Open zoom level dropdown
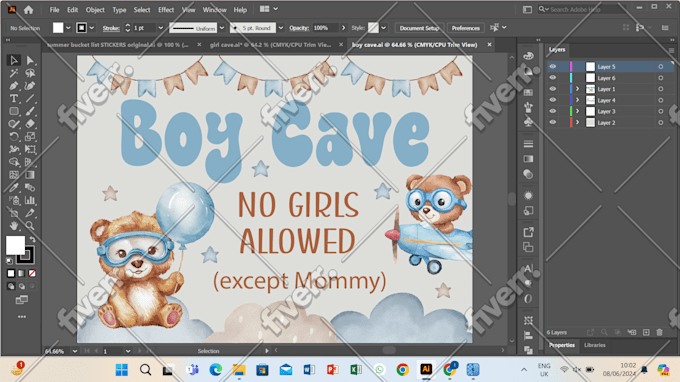This screenshot has height=382, width=680. [x=75, y=351]
